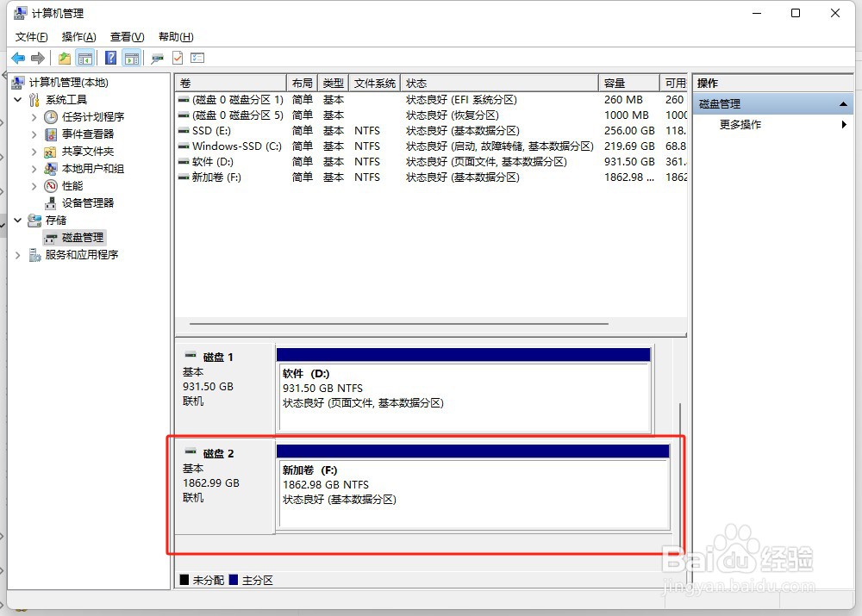Open the export/save folder icon on toolbar
This screenshot has width=862, height=616.
pos(63,58)
